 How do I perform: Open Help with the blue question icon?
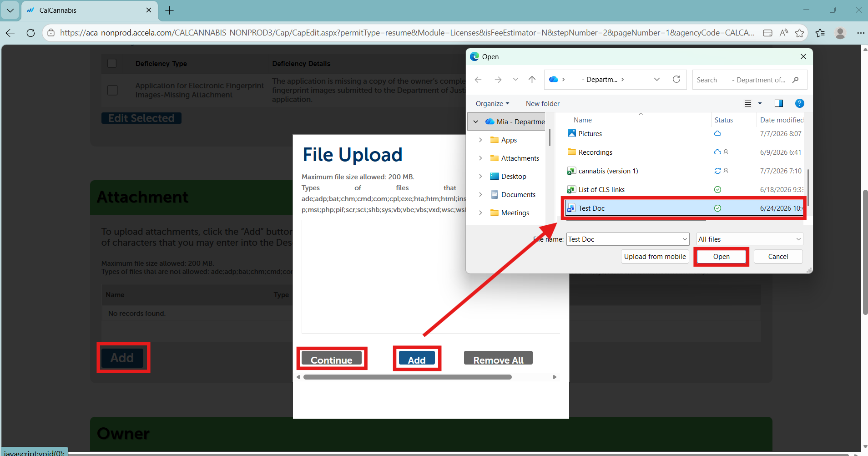[x=799, y=103]
